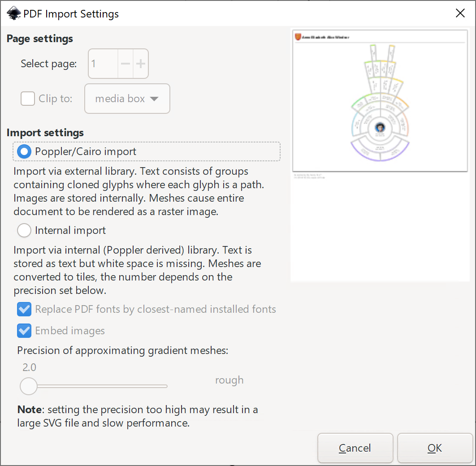Click the Inkscape logo in the title bar

coord(13,13)
